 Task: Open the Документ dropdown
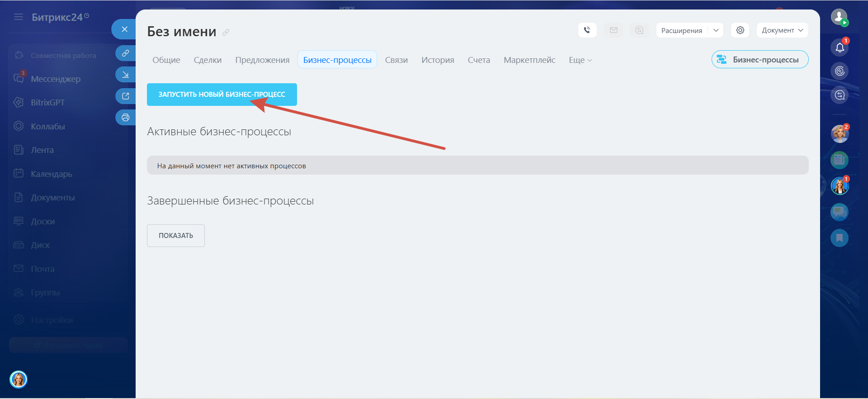tap(783, 30)
